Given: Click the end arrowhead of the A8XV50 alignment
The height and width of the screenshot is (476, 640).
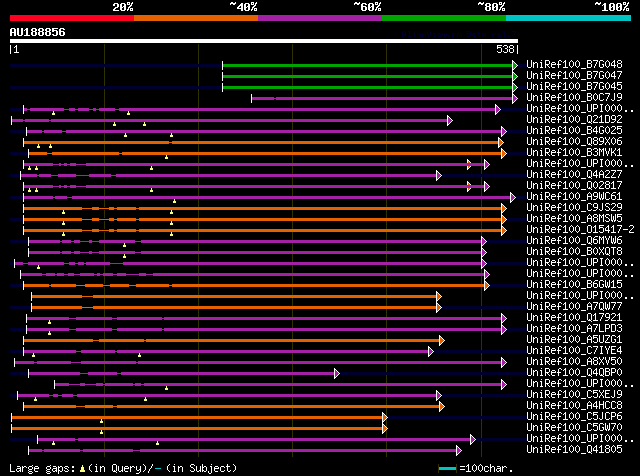Looking at the screenshot, I should 504,363.
